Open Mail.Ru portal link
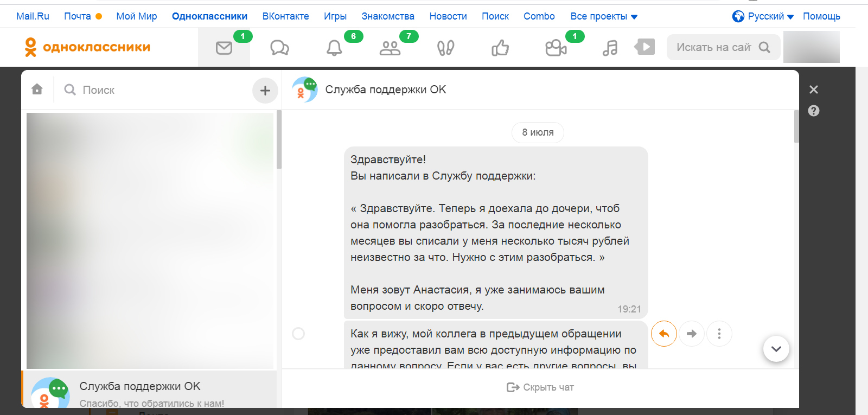 tap(33, 16)
